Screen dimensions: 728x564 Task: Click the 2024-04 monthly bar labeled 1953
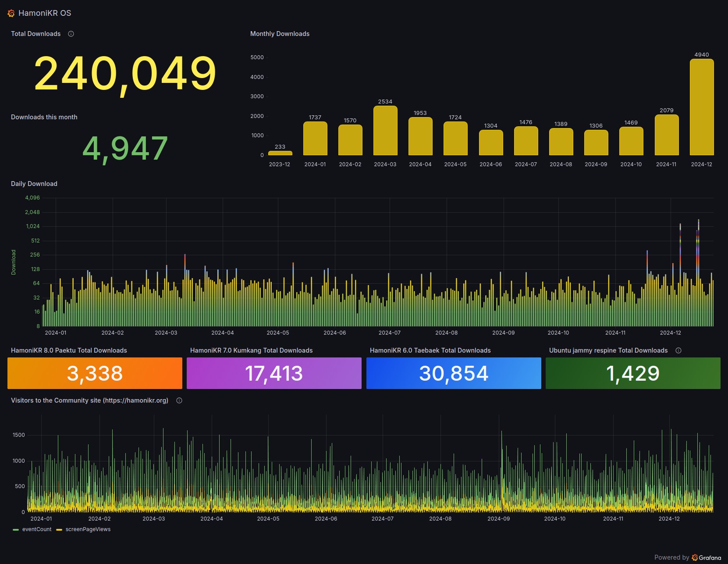[x=420, y=136]
